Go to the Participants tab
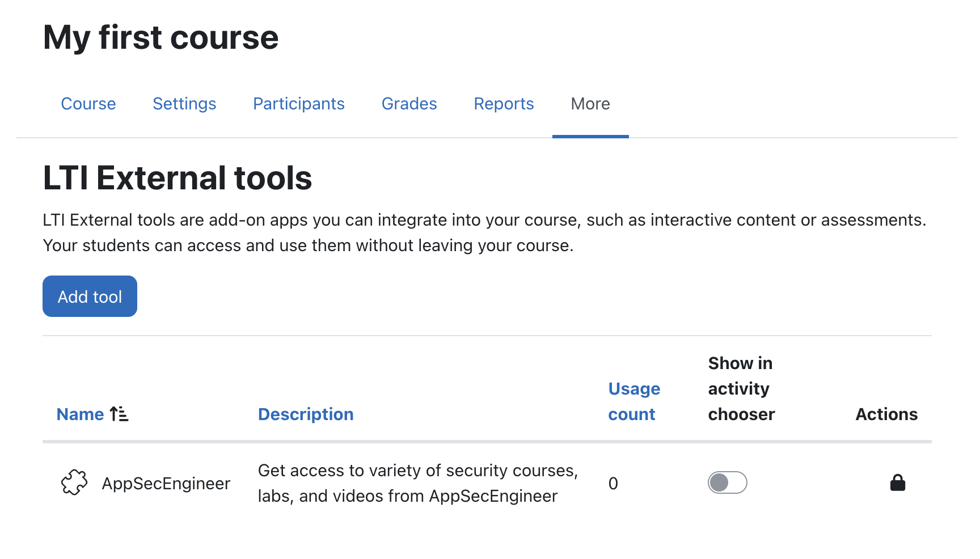Viewport: 980px width, 559px height. (299, 104)
